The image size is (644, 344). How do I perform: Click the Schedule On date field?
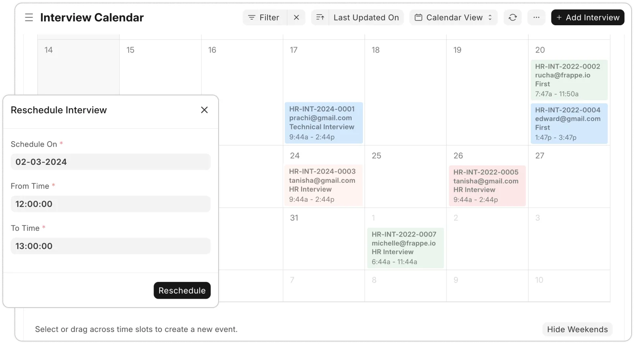[110, 162]
